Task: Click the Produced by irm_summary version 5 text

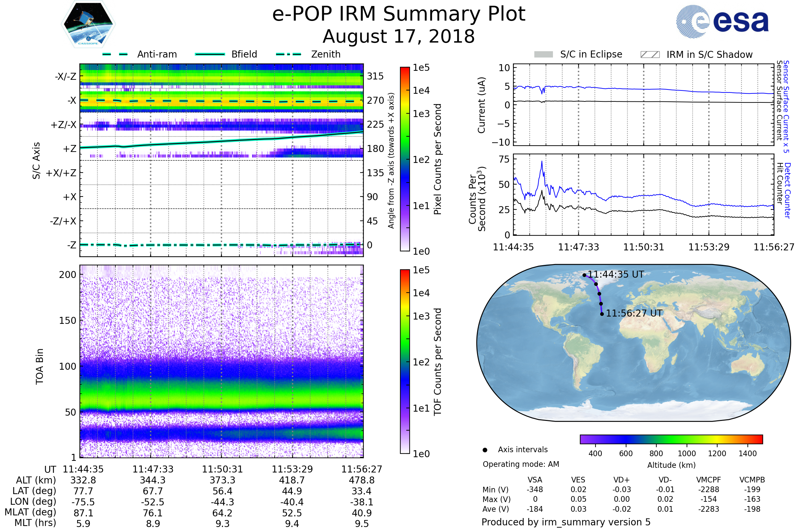Action: pyautogui.click(x=566, y=522)
